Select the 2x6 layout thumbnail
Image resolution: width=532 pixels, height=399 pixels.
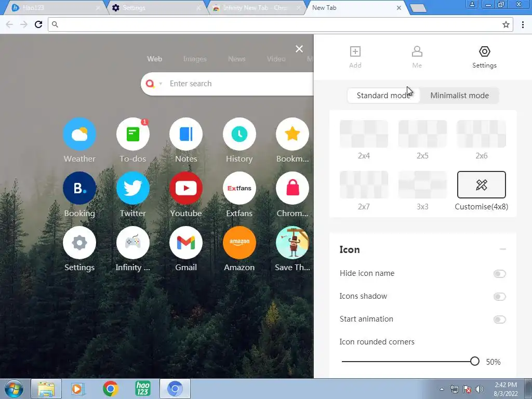tap(482, 134)
